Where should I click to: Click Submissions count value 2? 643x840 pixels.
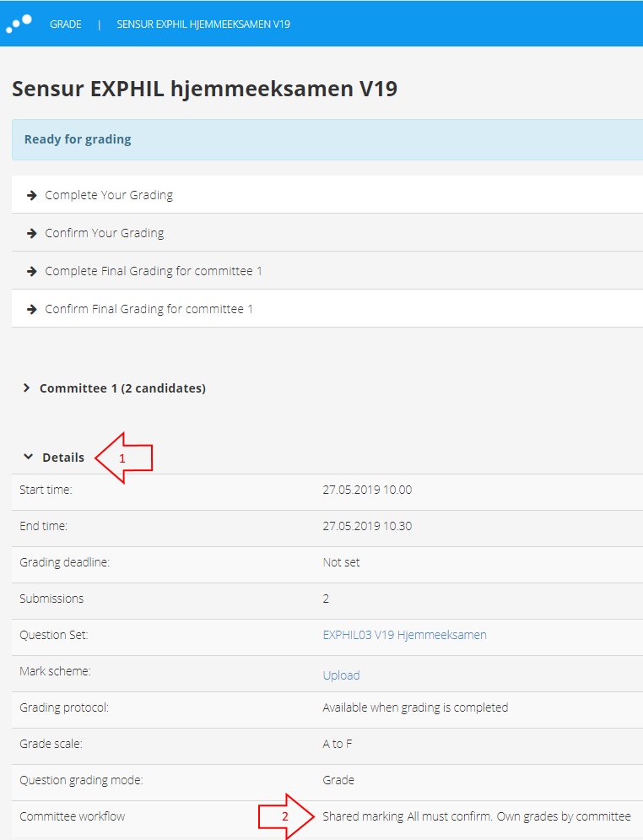[x=326, y=599]
